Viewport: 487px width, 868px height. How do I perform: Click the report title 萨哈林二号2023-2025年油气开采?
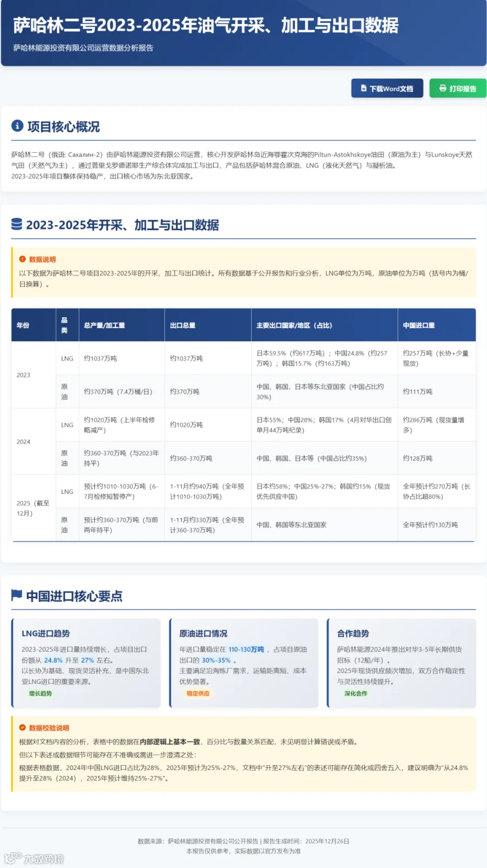coord(206,25)
